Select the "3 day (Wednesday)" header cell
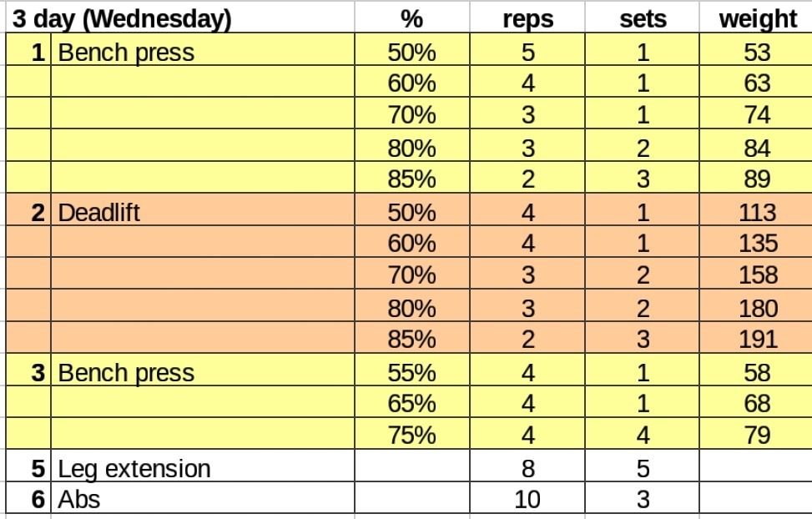 122,18
